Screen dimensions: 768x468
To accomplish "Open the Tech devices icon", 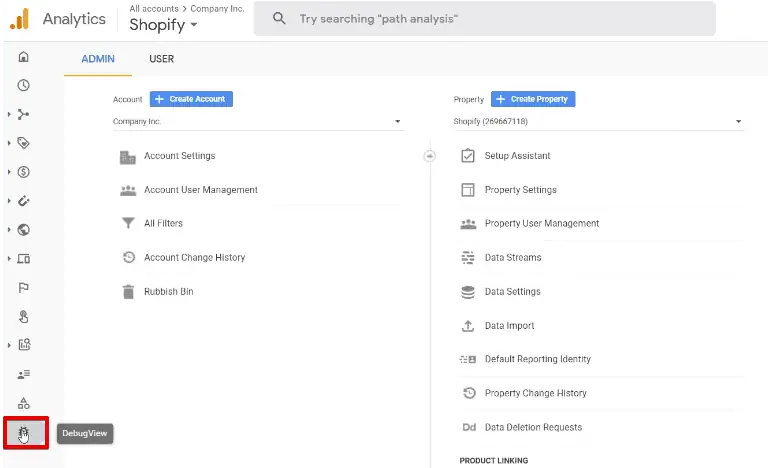I will pos(24,259).
